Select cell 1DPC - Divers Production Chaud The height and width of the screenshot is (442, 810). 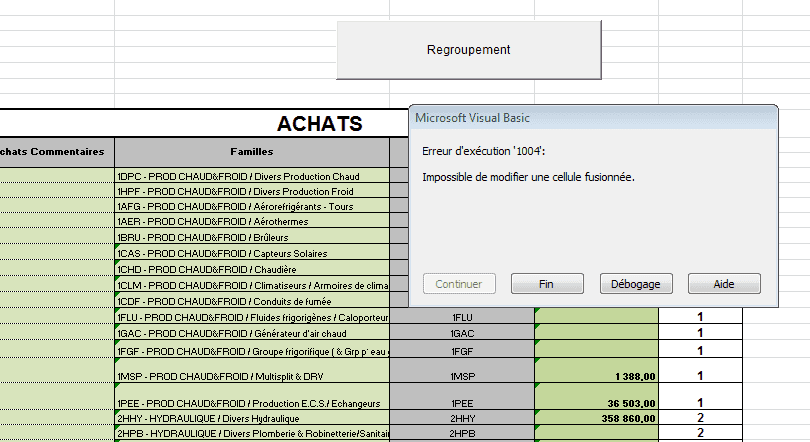tap(252, 176)
